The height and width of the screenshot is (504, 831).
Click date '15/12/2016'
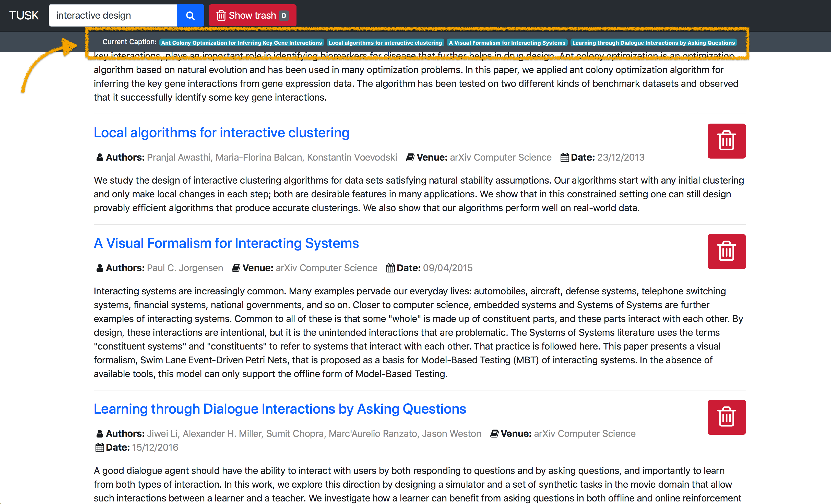[155, 447]
